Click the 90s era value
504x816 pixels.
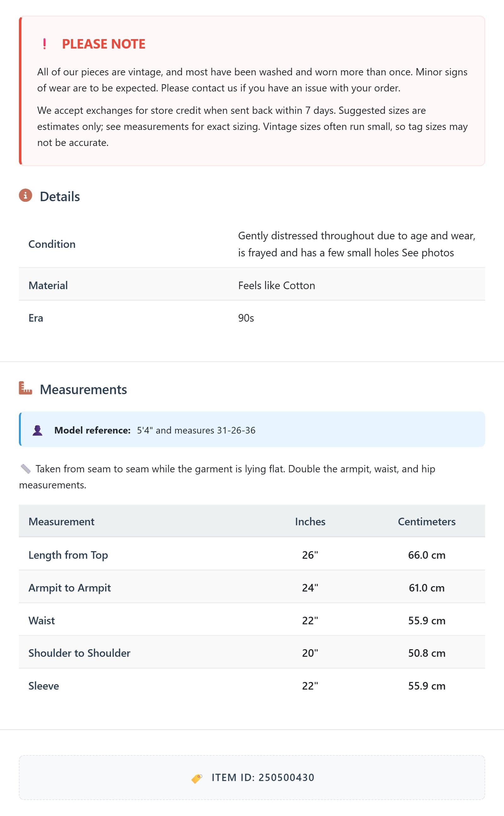[246, 318]
